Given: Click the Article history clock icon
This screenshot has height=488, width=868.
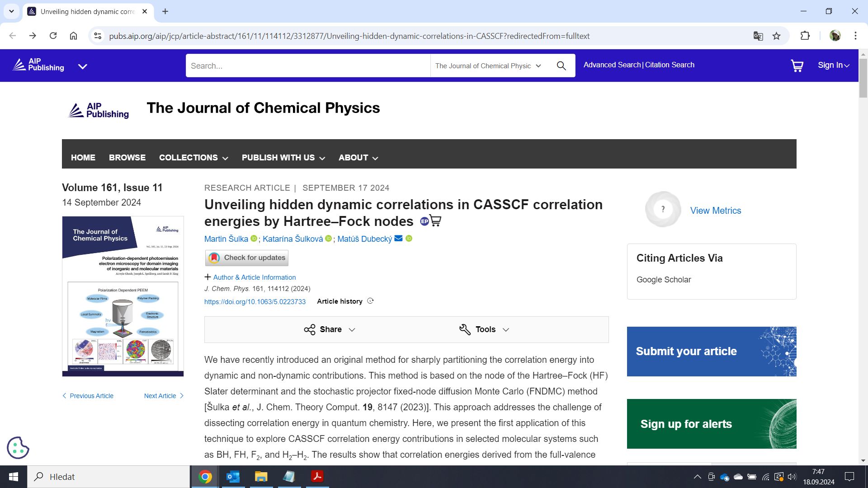Looking at the screenshot, I should 370,301.
